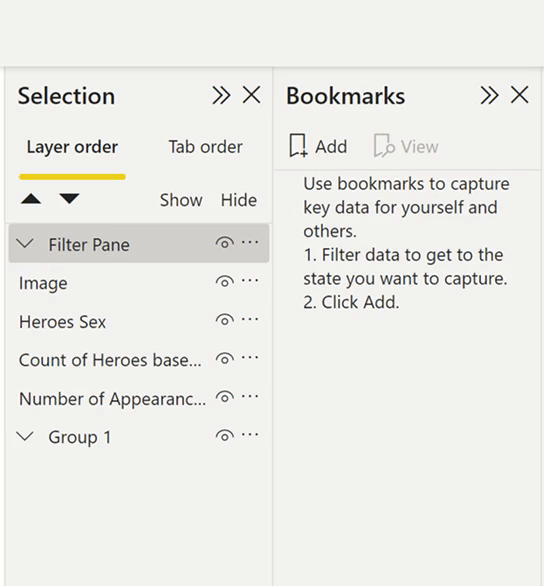Toggle visibility of the Image layer

(x=225, y=281)
